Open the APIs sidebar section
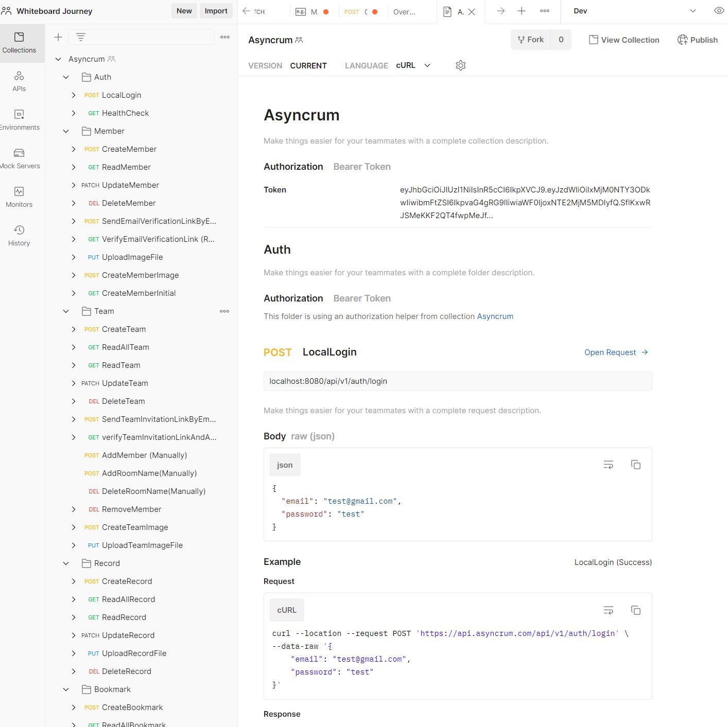This screenshot has height=727, width=728. [19, 82]
